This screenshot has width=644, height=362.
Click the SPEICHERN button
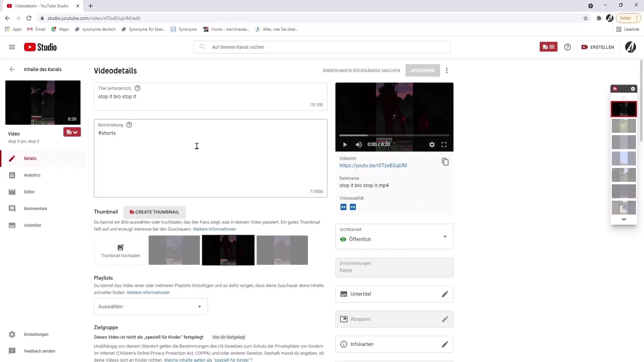click(x=423, y=71)
